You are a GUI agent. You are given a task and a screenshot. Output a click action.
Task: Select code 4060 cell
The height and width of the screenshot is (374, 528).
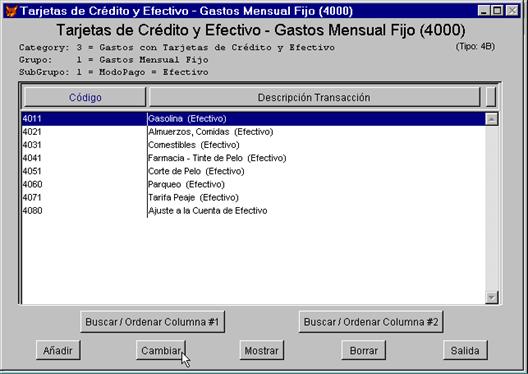84,184
